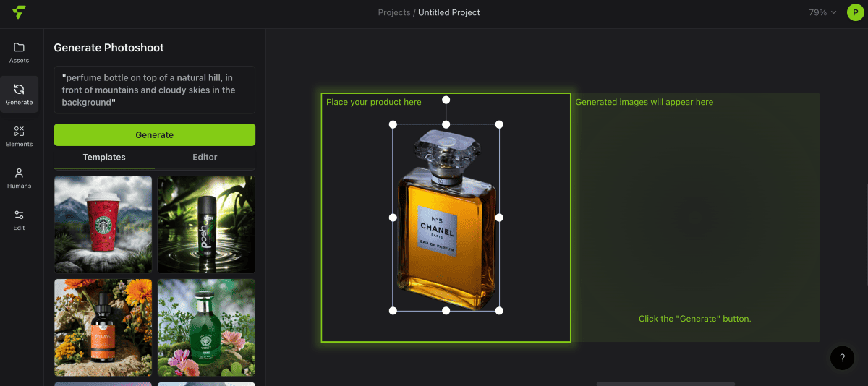
Task: Open the Edit adjustments panel
Action: point(20,220)
